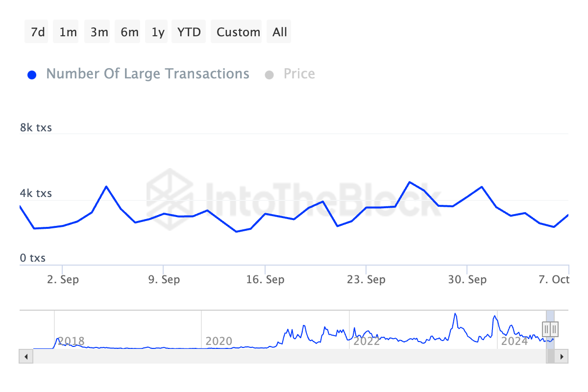Click the 23. Sep axis label
This screenshot has height=392, width=588.
click(x=366, y=280)
